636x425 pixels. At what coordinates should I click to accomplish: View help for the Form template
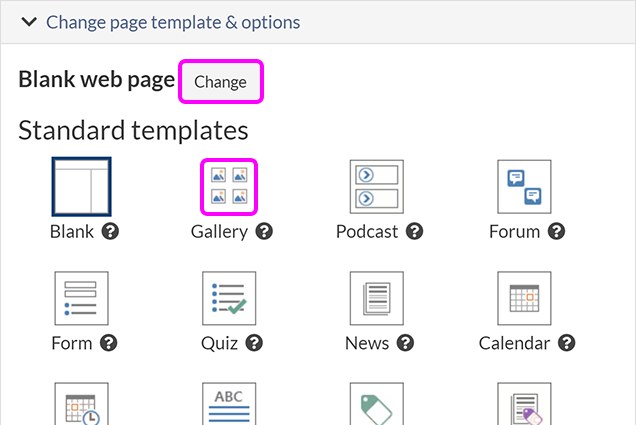109,344
